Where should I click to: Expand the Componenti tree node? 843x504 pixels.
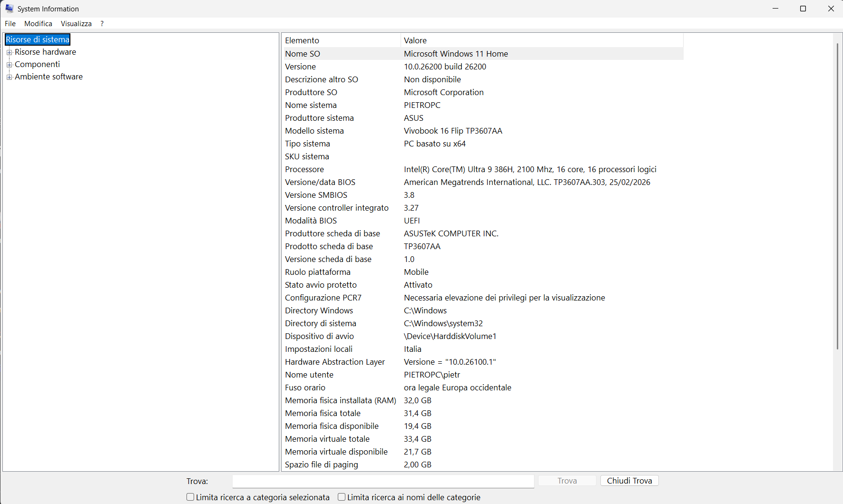(9, 65)
